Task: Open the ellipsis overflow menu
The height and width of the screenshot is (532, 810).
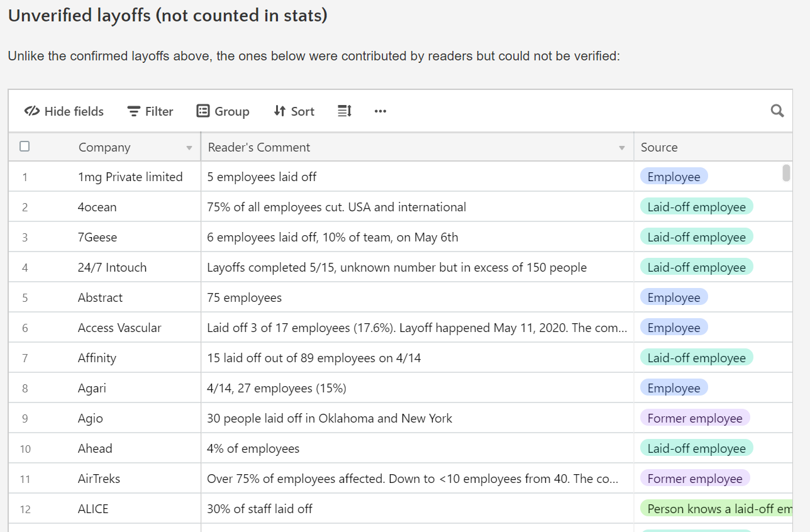Action: tap(380, 111)
